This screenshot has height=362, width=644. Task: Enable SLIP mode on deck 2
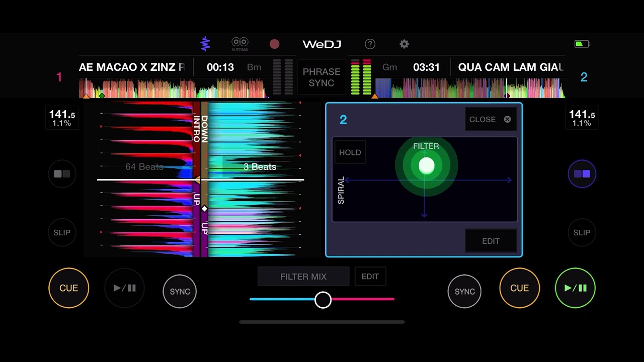[582, 232]
